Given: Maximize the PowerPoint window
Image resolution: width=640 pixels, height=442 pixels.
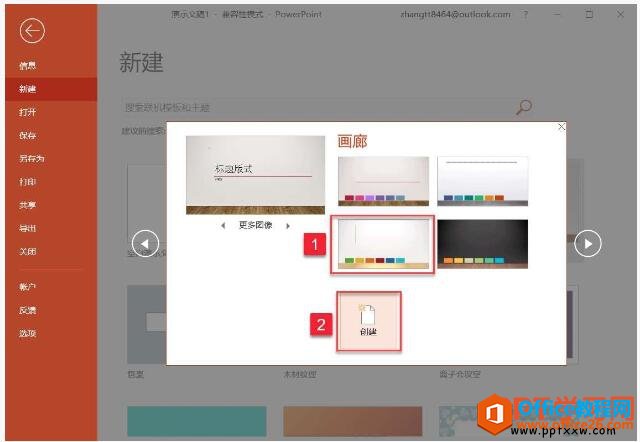Looking at the screenshot, I should click(x=589, y=15).
